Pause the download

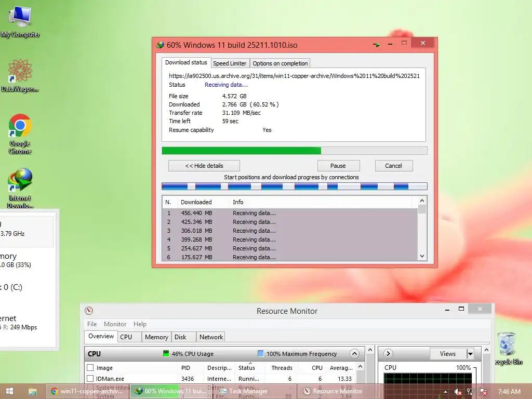(x=338, y=166)
